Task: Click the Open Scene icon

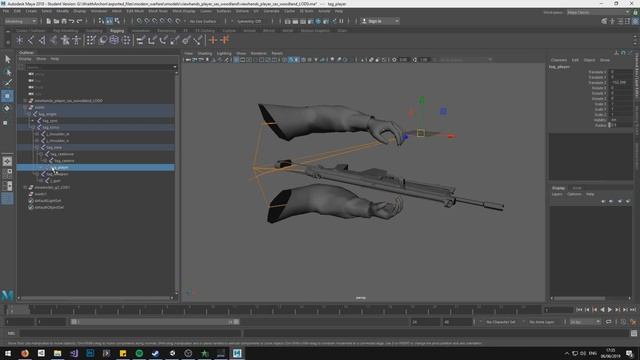Action: coord(56,21)
